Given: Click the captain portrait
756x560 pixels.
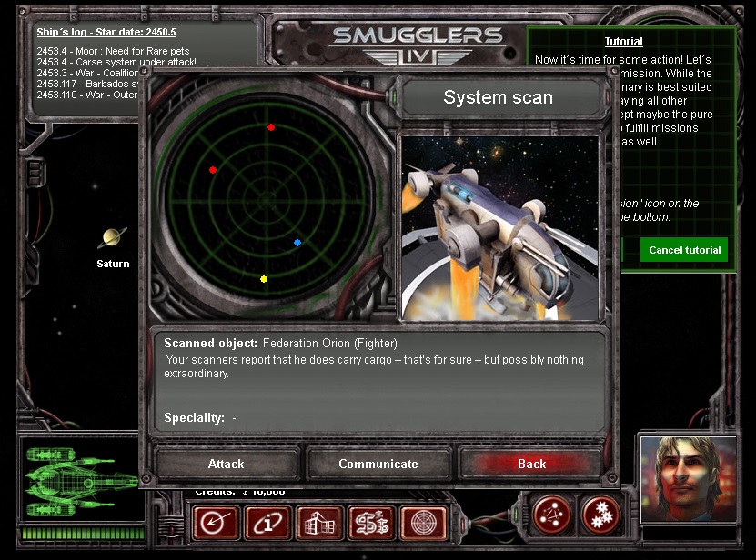Looking at the screenshot, I should [x=689, y=479].
